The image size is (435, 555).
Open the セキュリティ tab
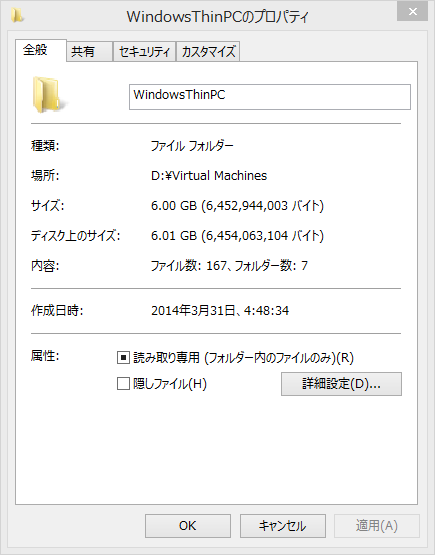(x=144, y=52)
